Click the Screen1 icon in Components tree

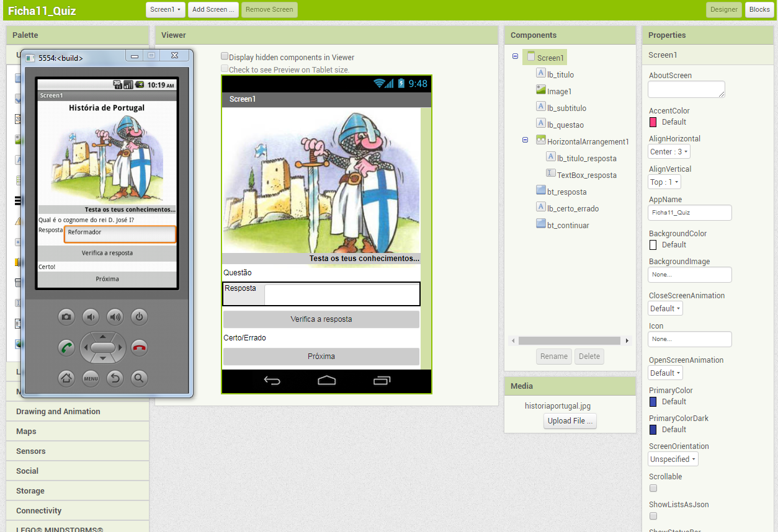(x=531, y=56)
